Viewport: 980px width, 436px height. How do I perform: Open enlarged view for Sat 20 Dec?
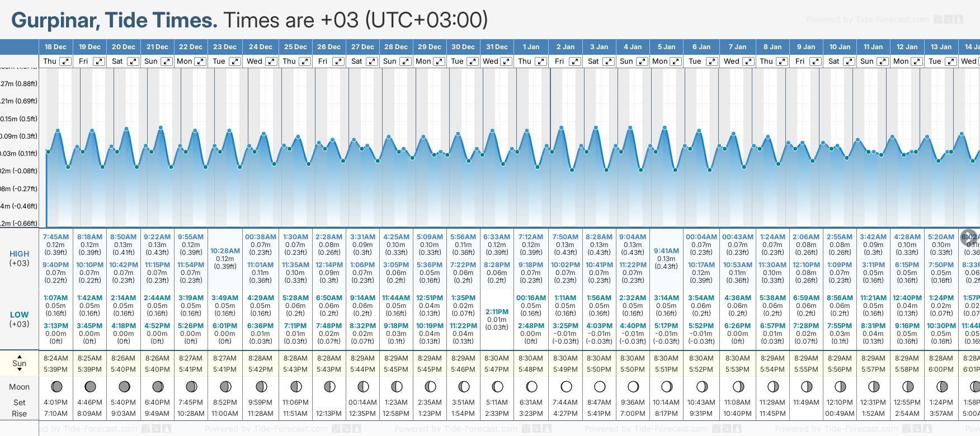(133, 61)
